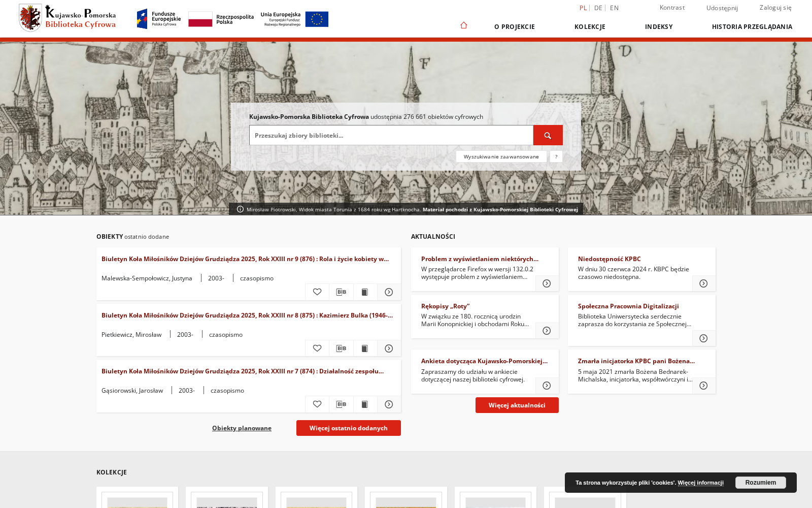This screenshot has width=812, height=508.
Task: Open Biuletyn 2025 nr 8 (875) title
Action: 247,315
